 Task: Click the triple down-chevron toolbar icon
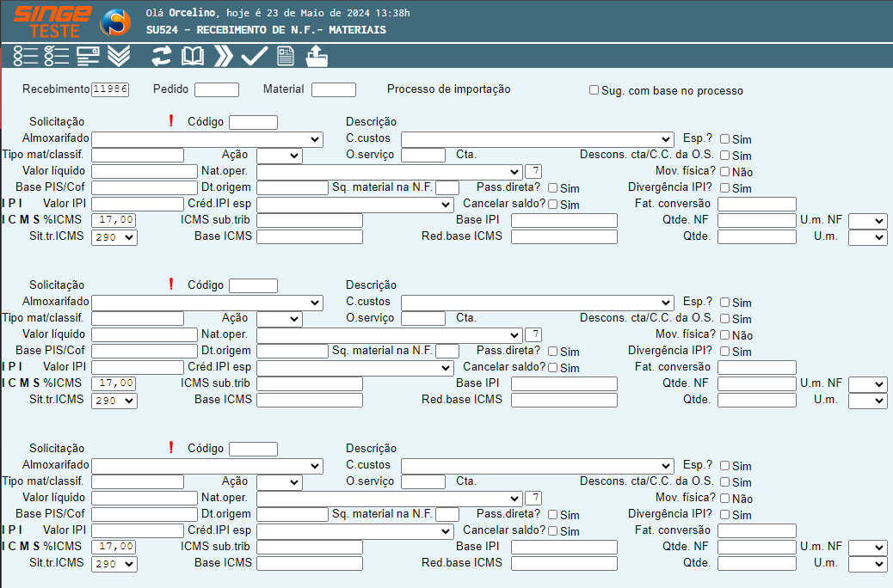(119, 57)
